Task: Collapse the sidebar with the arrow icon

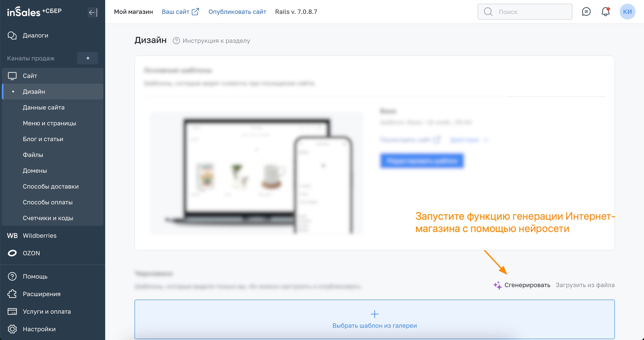Action: [93, 12]
